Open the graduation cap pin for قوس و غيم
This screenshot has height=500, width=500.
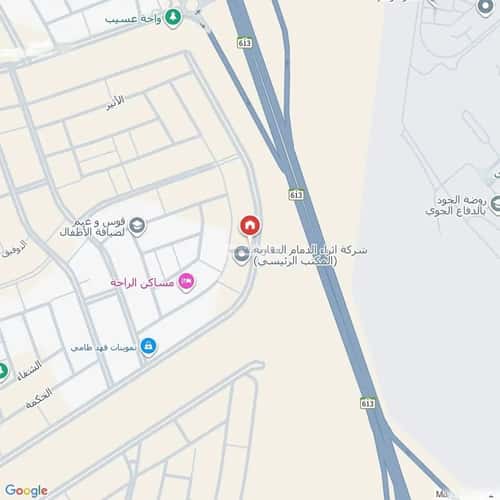(137, 226)
